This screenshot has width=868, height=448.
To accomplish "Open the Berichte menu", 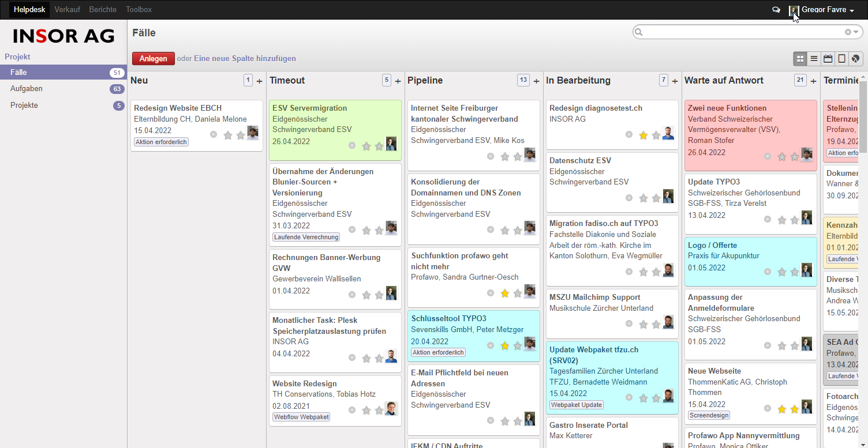I will pos(103,10).
